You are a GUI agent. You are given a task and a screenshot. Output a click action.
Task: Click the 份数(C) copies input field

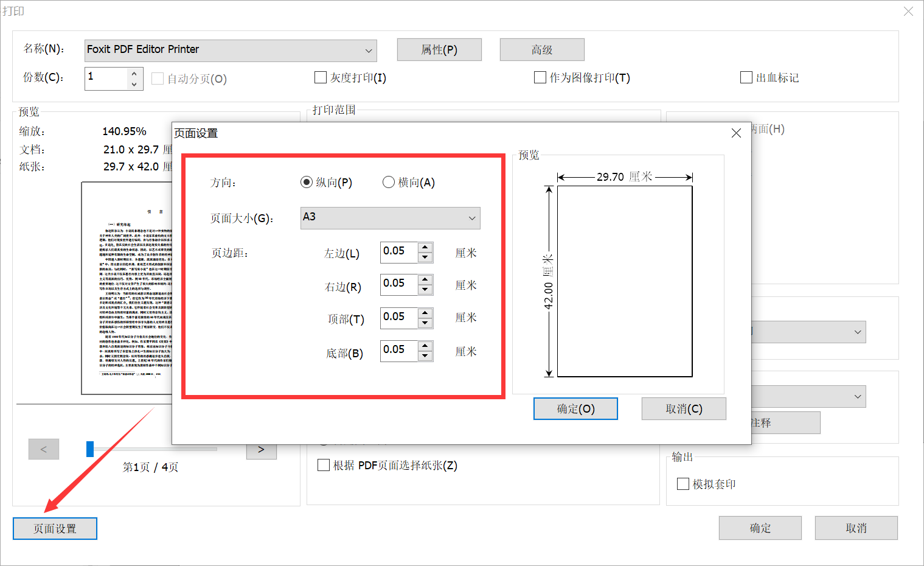point(106,79)
